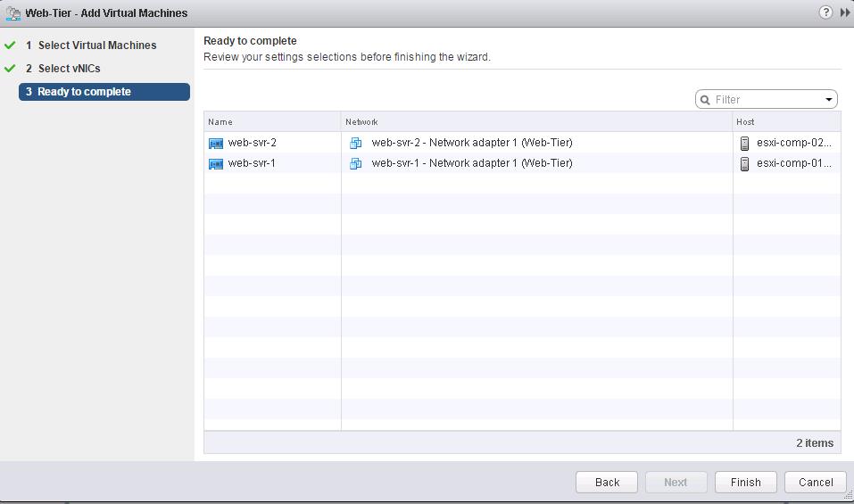Click inside the Filter text field
The height and width of the screenshot is (504, 854).
coord(767,100)
